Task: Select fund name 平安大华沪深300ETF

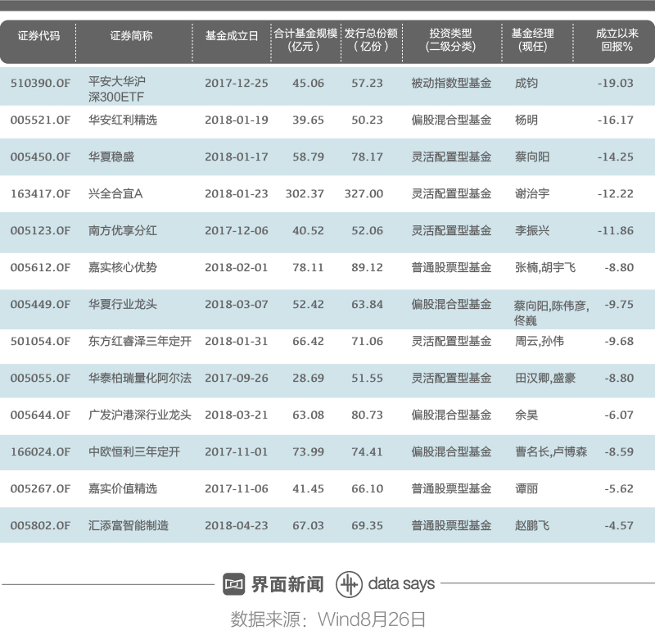Action: [117, 89]
